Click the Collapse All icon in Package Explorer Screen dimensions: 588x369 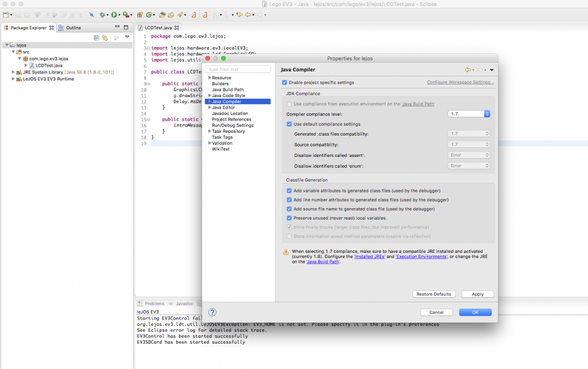96,37
